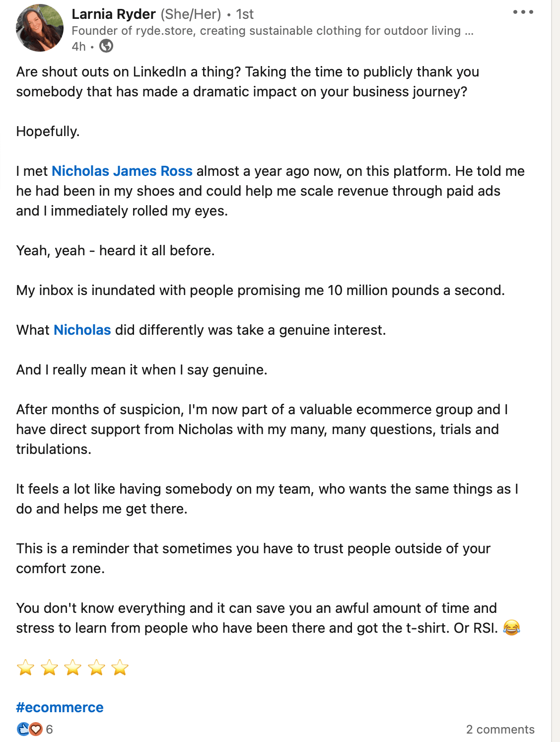
Task: Click Larnia Ryder's profile photo
Action: 40,28
